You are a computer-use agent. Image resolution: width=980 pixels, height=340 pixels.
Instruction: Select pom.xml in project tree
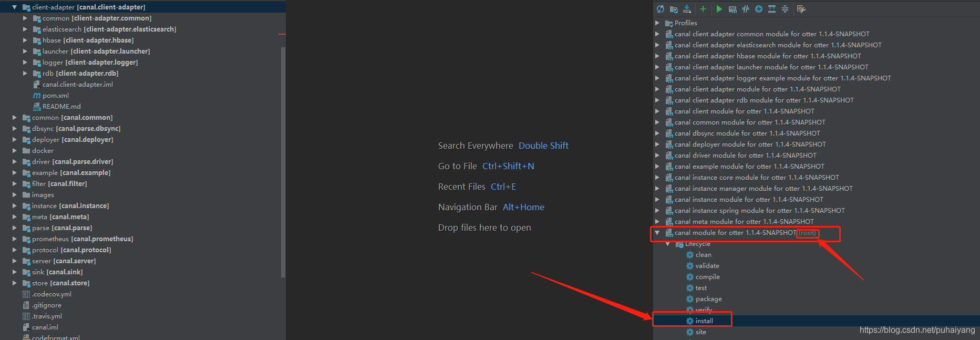click(x=56, y=96)
